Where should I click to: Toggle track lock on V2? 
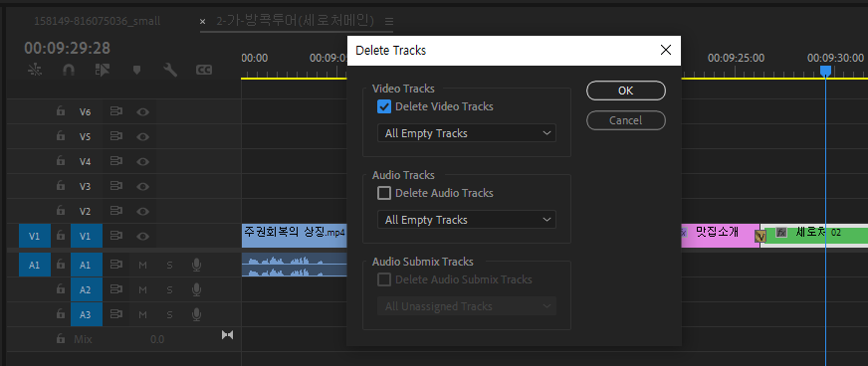click(61, 211)
